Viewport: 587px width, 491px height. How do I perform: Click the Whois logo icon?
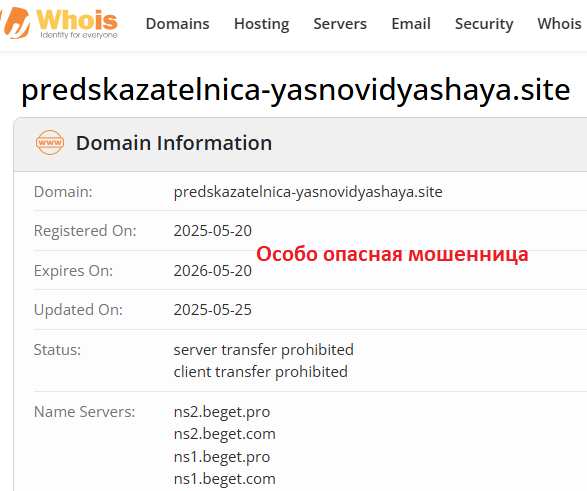point(15,23)
